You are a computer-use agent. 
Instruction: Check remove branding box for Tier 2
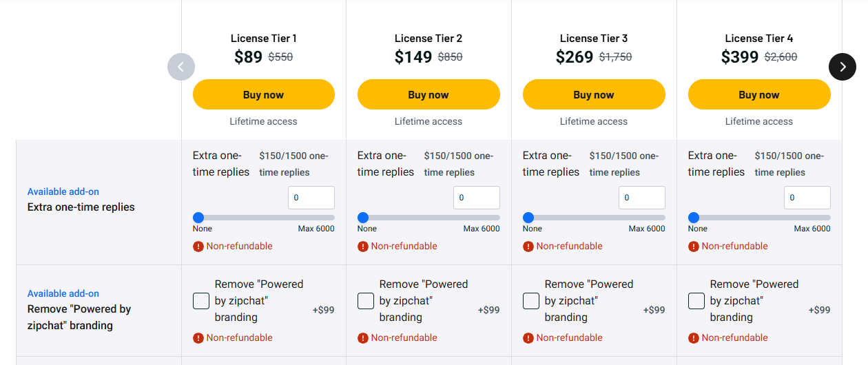click(x=366, y=301)
